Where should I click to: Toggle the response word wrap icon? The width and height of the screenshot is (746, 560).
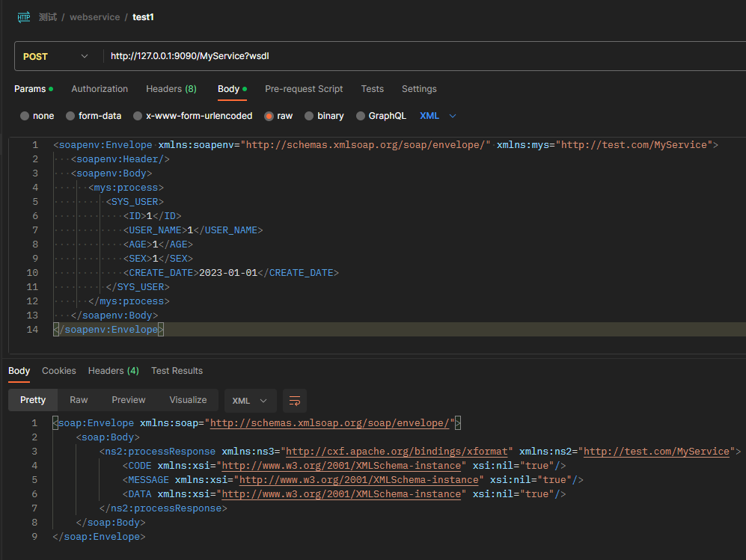pyautogui.click(x=295, y=401)
